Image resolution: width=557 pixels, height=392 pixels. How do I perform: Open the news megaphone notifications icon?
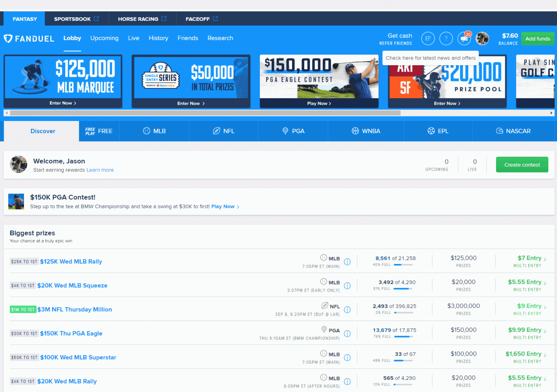464,38
